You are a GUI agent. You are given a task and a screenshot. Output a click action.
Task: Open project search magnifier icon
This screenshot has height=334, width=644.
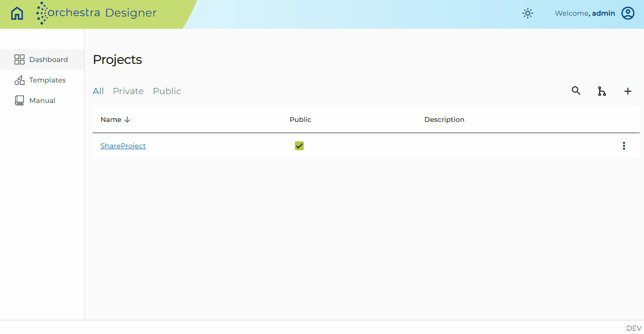pos(576,91)
